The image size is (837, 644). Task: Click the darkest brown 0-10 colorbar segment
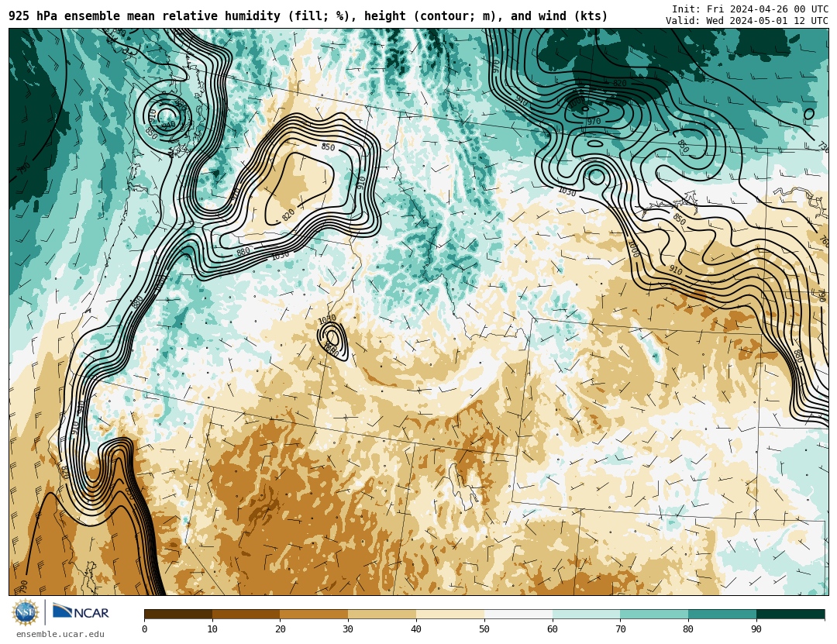(178, 615)
